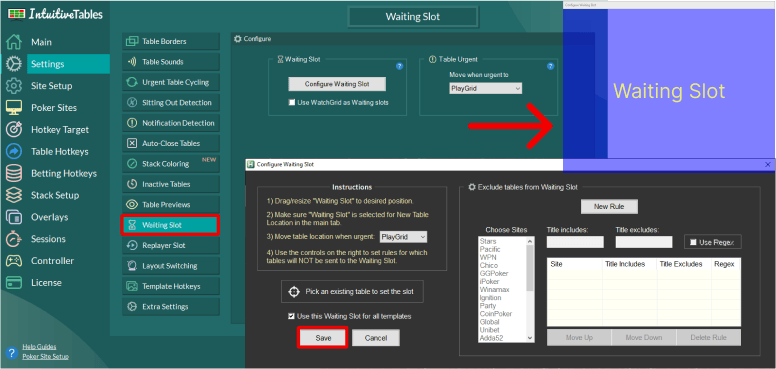Viewport: 776px width, 369px height.
Task: Open the Move when urgent to dropdown
Action: point(485,89)
